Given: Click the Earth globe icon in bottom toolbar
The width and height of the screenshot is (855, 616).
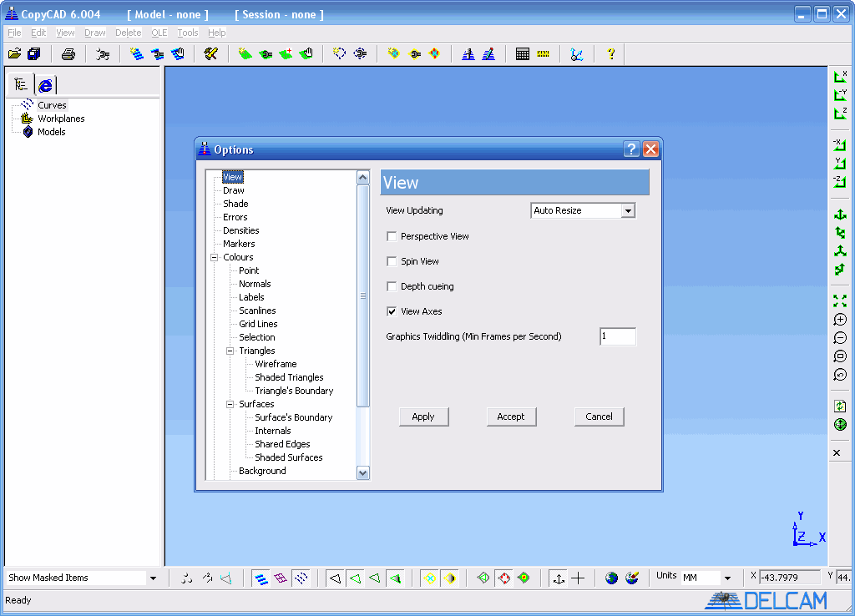Looking at the screenshot, I should (x=612, y=578).
